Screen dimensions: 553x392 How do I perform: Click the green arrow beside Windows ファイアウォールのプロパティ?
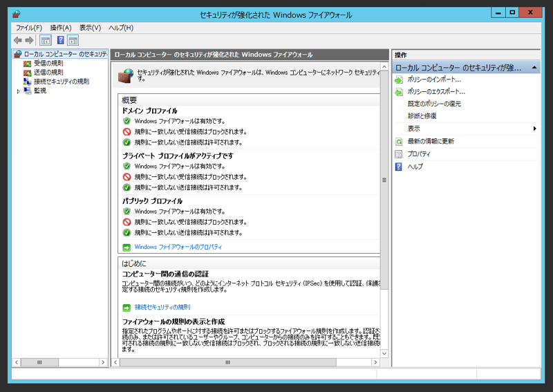pos(126,248)
